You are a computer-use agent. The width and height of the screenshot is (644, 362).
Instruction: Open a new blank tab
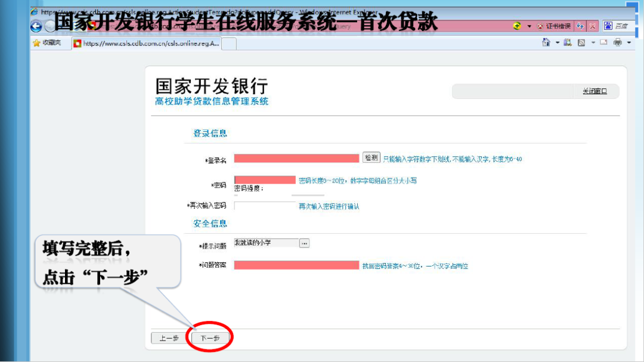tap(229, 44)
